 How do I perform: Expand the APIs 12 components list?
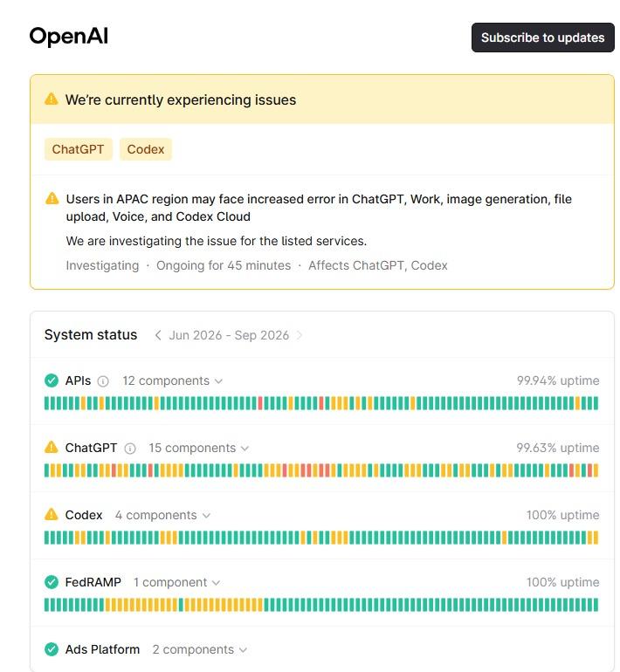click(173, 381)
